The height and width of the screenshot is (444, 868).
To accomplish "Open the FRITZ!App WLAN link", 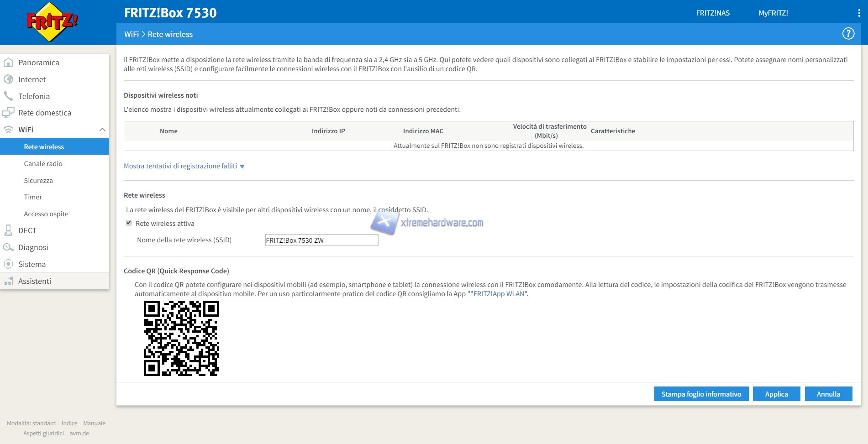I will (499, 294).
